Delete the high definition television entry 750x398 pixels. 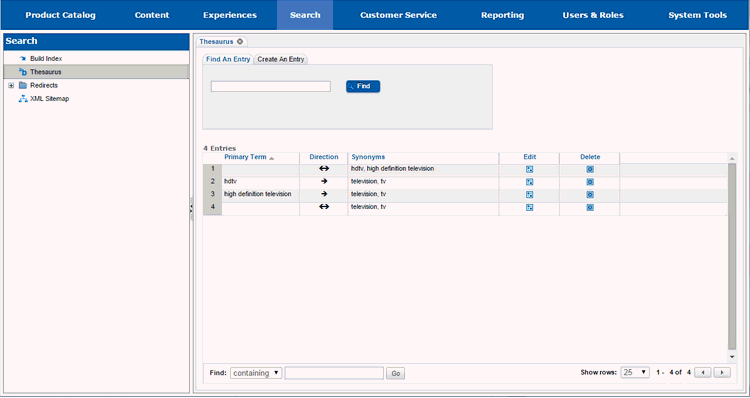click(590, 195)
